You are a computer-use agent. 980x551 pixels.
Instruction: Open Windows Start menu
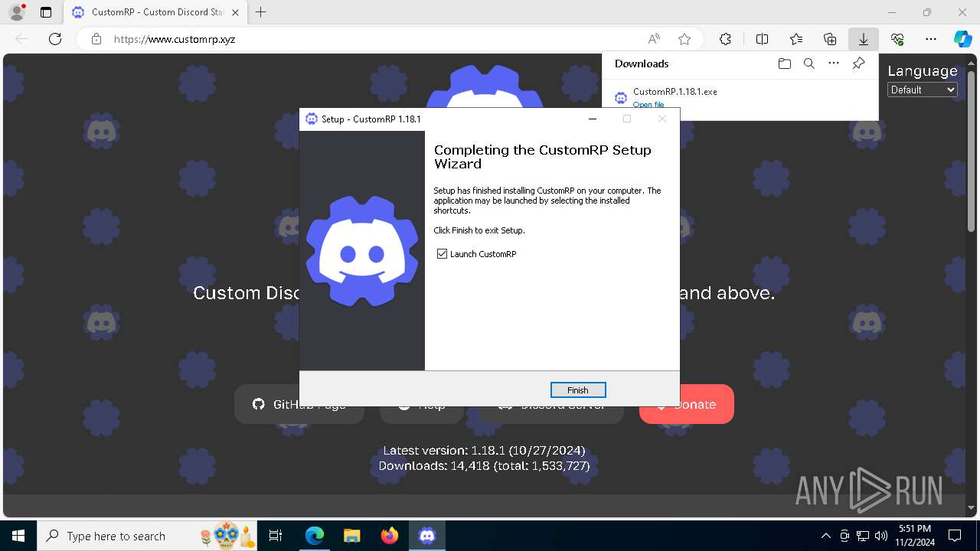(18, 536)
